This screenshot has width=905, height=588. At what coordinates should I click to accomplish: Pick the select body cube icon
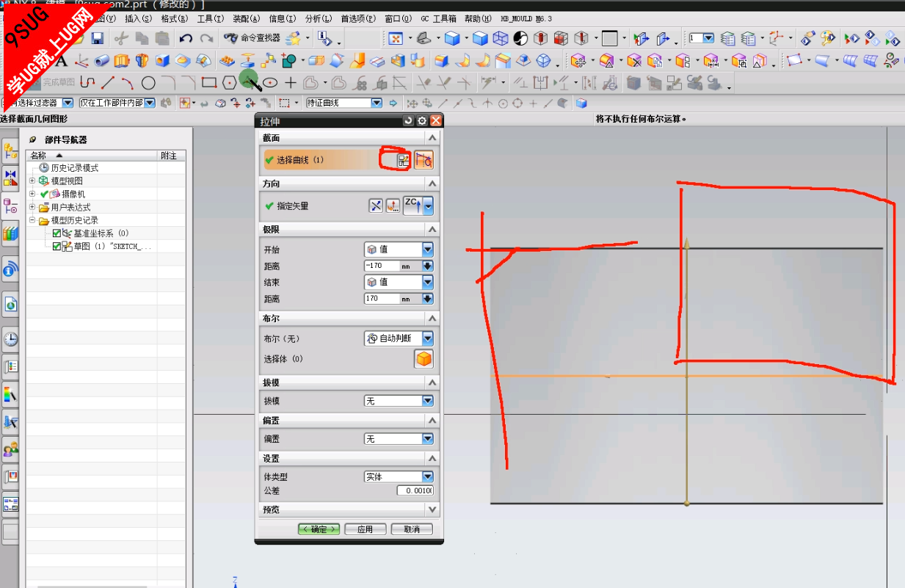[x=424, y=359]
